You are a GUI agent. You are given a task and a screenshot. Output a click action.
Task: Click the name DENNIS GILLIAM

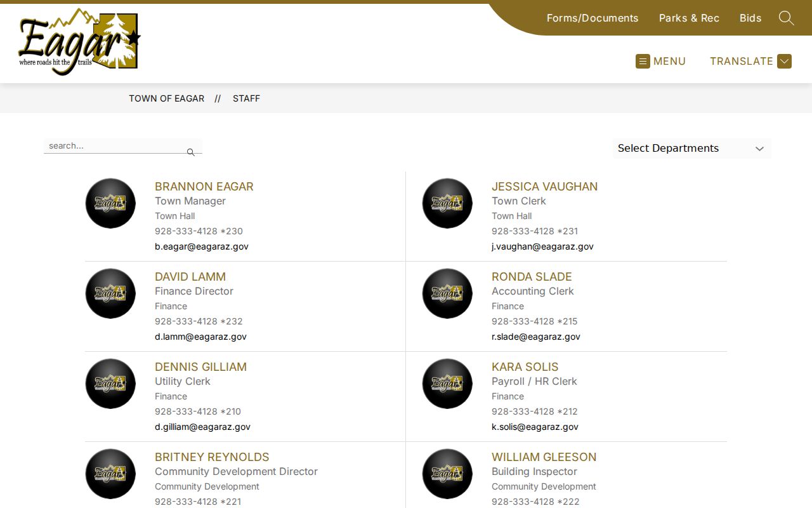click(x=200, y=366)
